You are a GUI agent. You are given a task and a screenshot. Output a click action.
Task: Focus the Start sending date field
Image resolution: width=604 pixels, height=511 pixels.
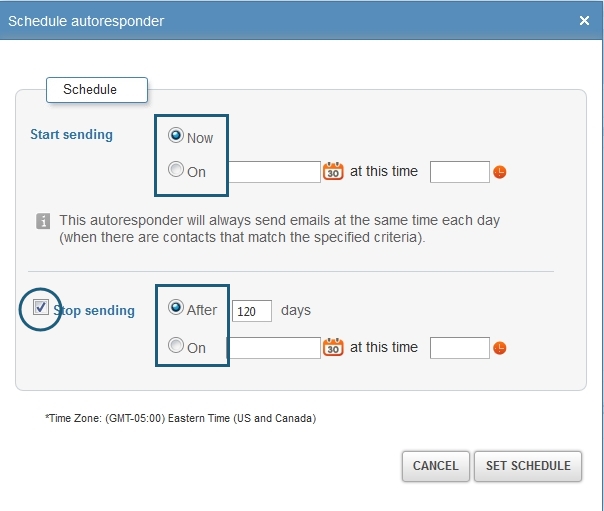coord(274,172)
